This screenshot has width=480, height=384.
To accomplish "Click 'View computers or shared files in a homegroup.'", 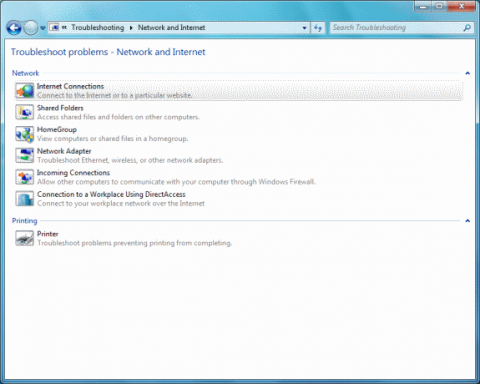I will (x=113, y=139).
